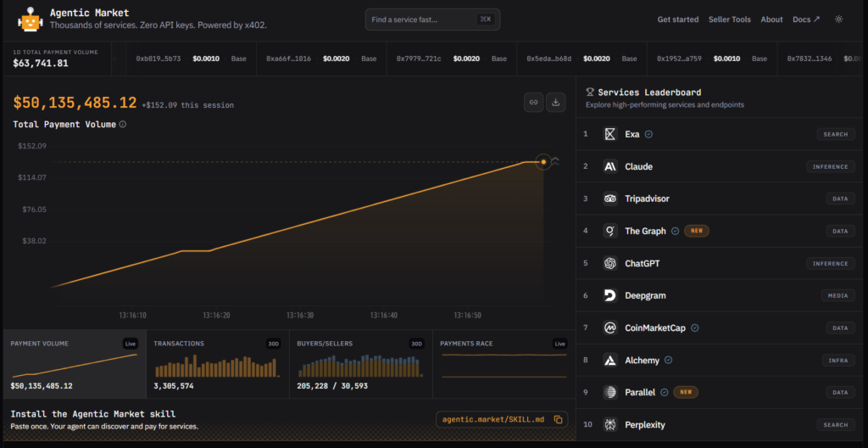Click the 3,305,574 transactions count
The height and width of the screenshot is (448, 868).
tap(173, 386)
